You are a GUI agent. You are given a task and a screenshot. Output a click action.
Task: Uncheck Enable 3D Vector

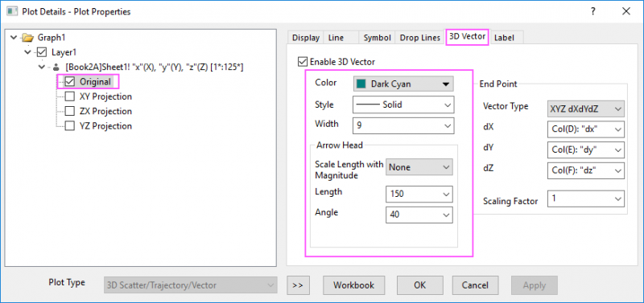(x=303, y=62)
